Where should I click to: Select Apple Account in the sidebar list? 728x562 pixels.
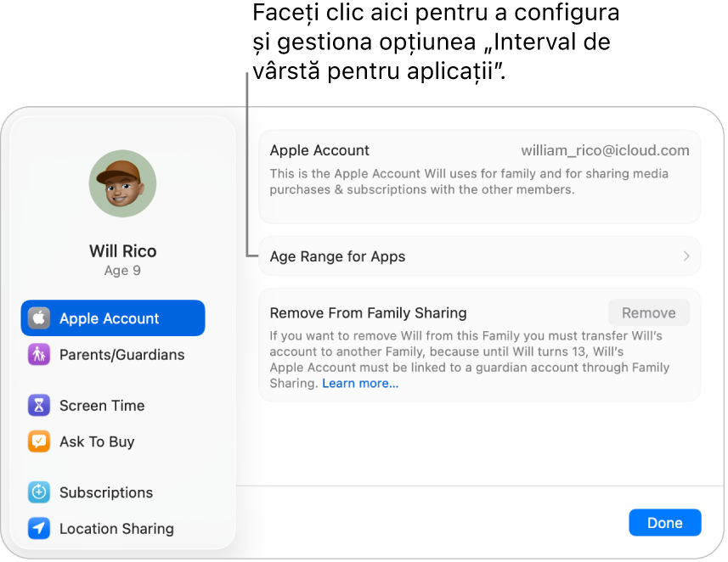click(x=109, y=318)
